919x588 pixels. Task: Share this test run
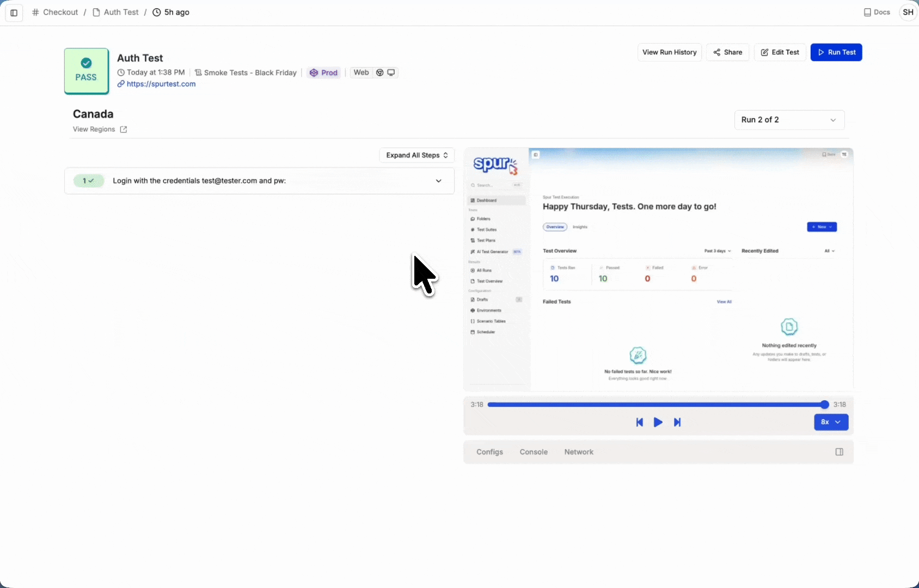coord(728,52)
